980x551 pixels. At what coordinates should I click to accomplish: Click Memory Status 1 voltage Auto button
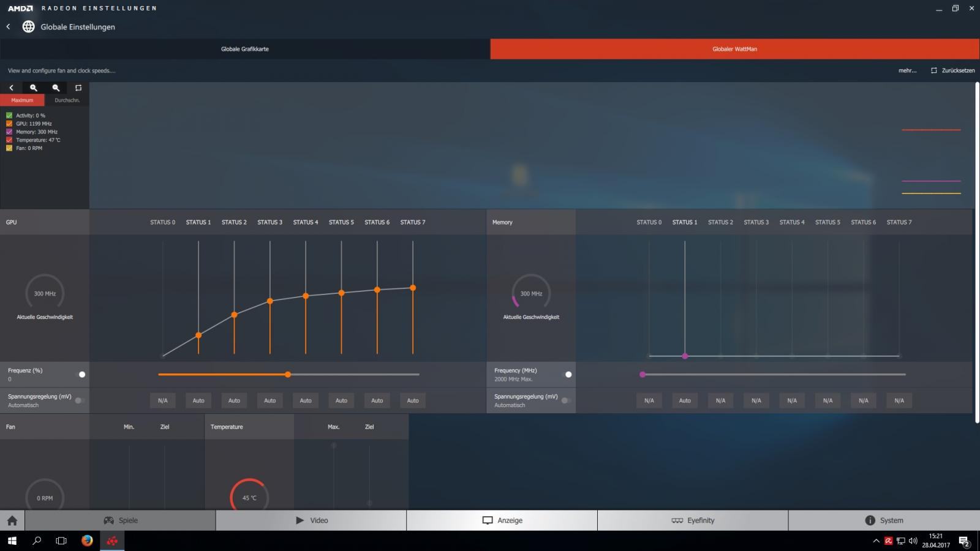tap(685, 400)
